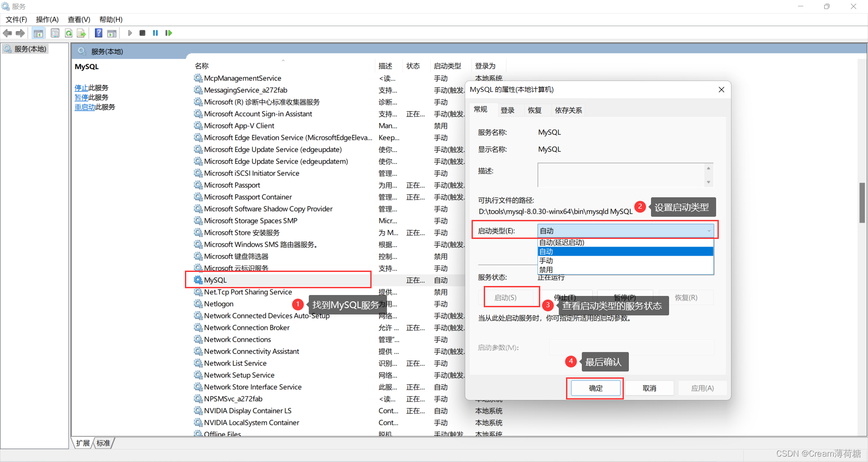This screenshot has height=462, width=868.
Task: Close the MySQL properties dialog with X
Action: click(x=722, y=90)
